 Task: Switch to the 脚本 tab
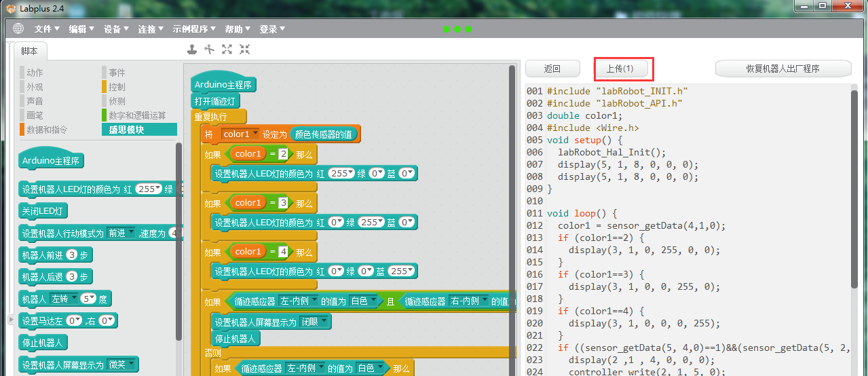29,51
